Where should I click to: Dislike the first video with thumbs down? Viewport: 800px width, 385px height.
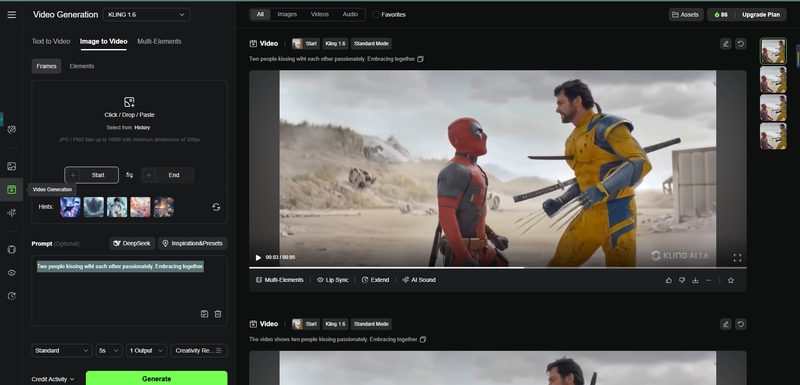(682, 280)
